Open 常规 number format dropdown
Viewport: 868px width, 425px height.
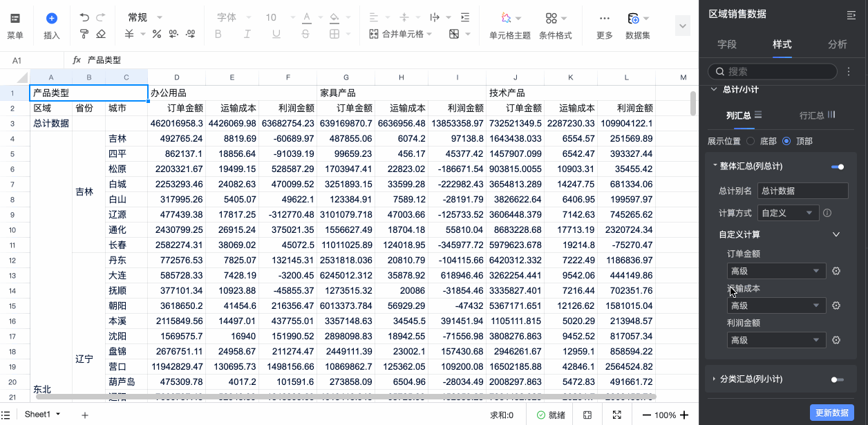(145, 17)
